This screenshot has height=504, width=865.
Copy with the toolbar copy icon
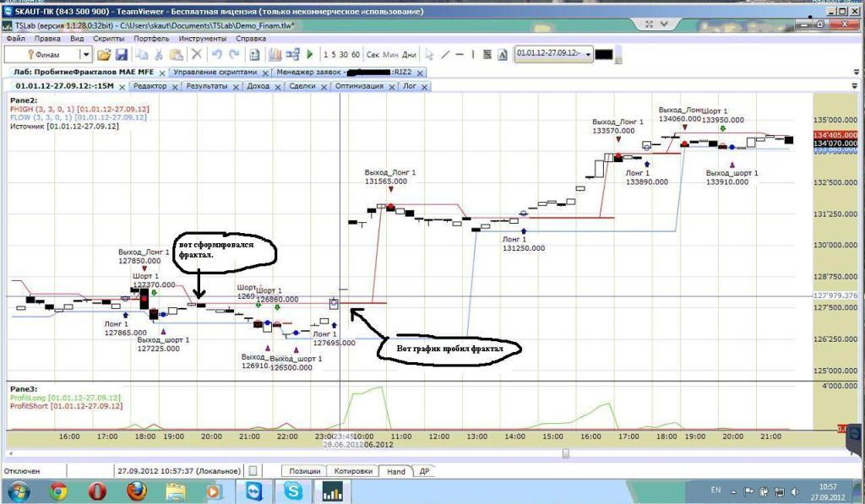(142, 54)
